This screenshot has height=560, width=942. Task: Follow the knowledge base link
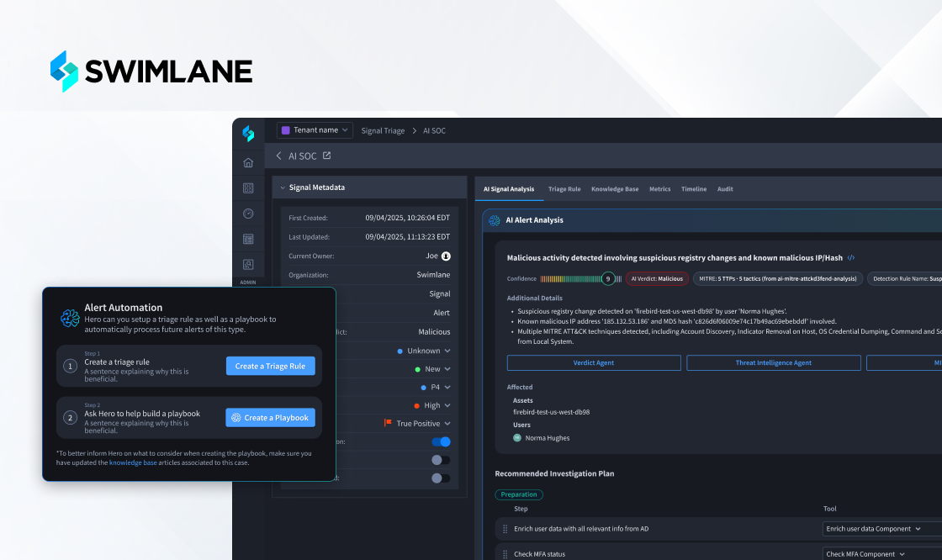pyautogui.click(x=133, y=462)
